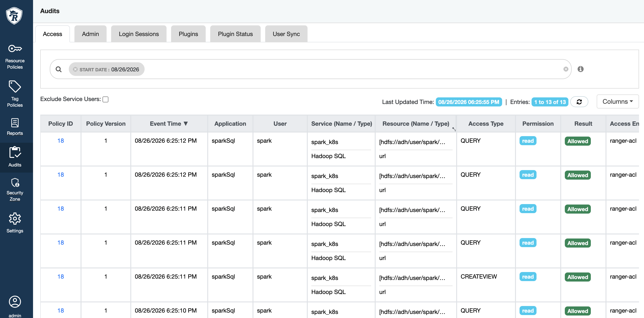Click the Resource (Name / Type) header
This screenshot has width=644, height=318.
[416, 124]
